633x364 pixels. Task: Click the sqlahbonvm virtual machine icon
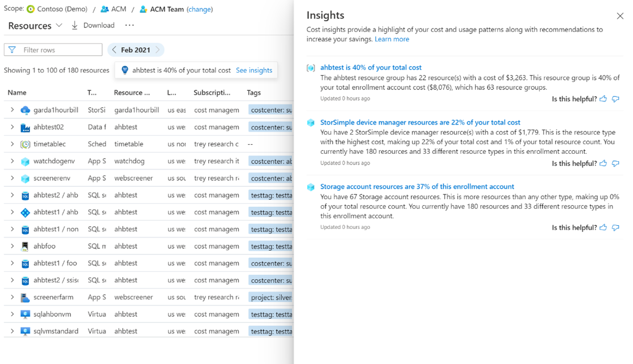click(25, 314)
